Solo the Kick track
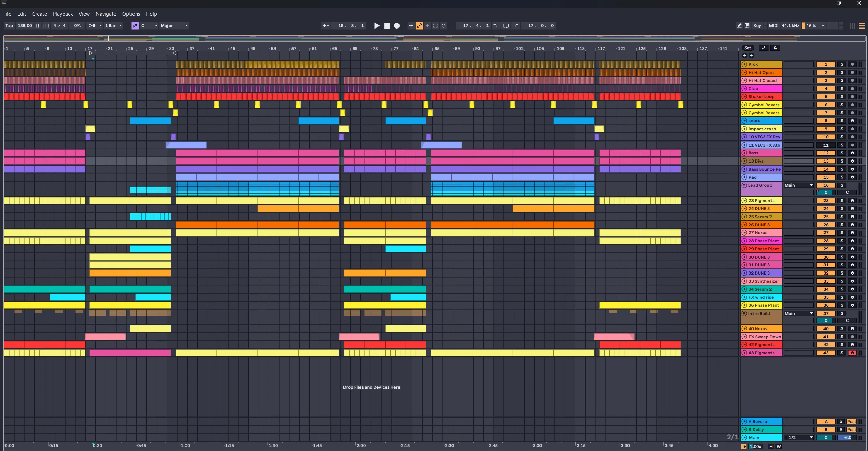Image resolution: width=868 pixels, height=451 pixels. 842,64
